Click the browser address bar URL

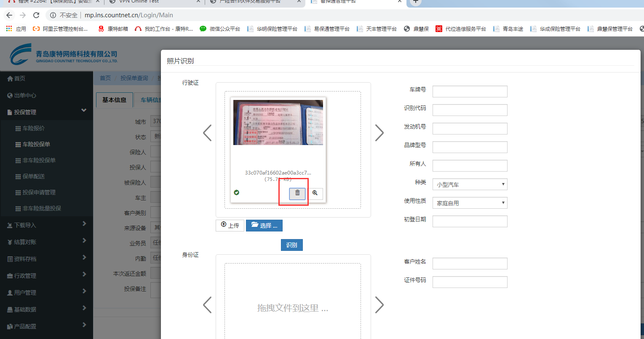[129, 15]
